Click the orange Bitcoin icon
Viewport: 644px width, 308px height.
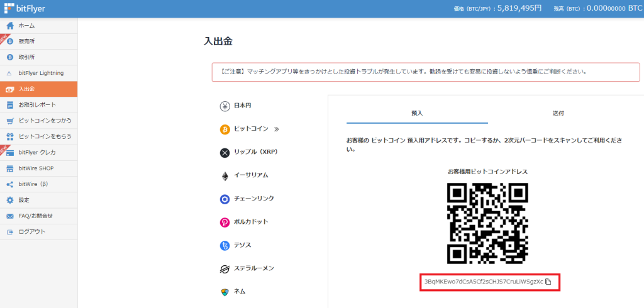pyautogui.click(x=225, y=129)
